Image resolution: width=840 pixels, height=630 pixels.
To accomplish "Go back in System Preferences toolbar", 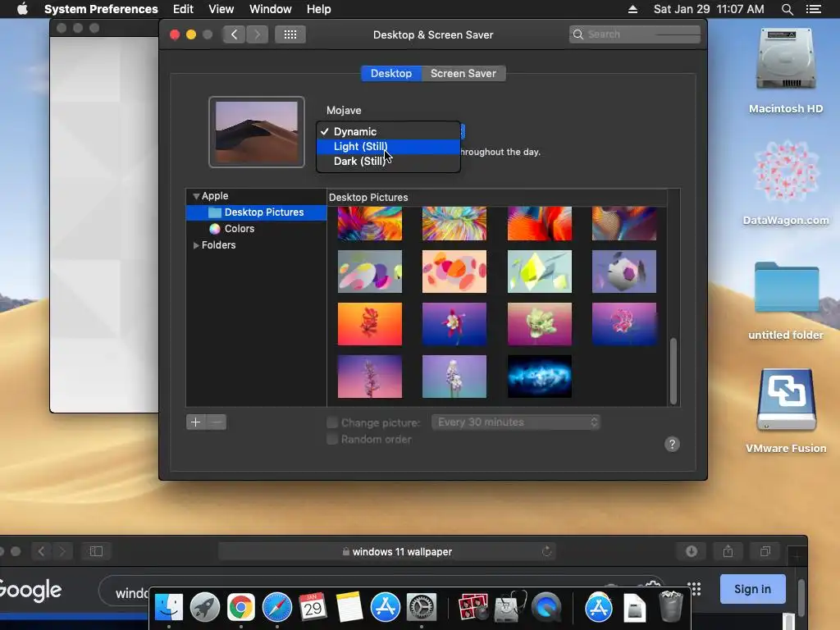I will click(234, 34).
